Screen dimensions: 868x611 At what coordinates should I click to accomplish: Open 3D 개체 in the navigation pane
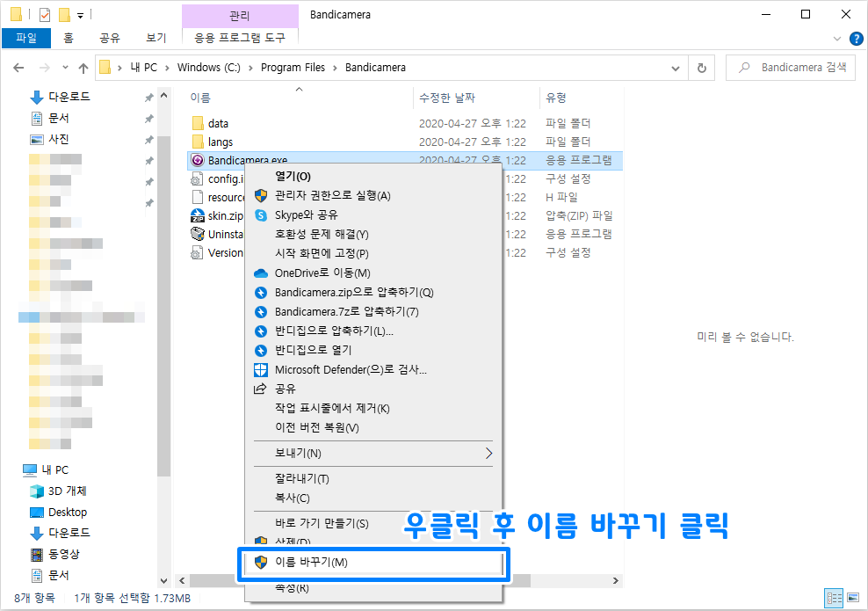pos(58,491)
